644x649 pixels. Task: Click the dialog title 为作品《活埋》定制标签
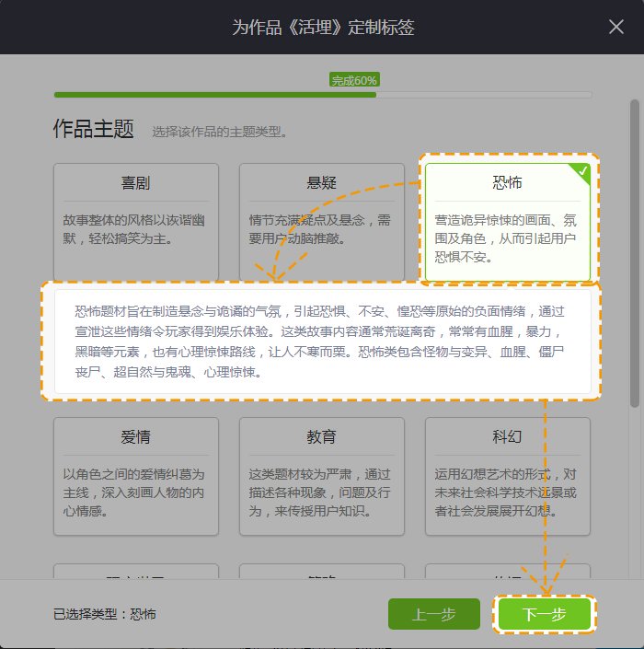tap(322, 27)
